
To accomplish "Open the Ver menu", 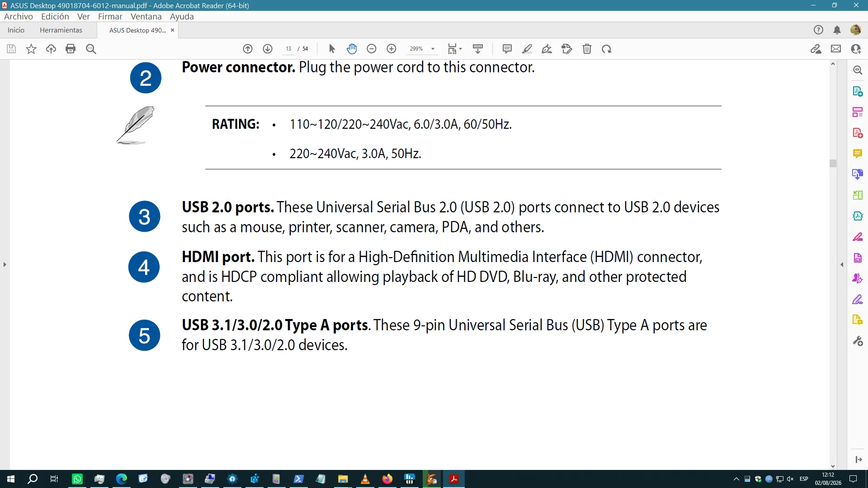I will [x=84, y=16].
